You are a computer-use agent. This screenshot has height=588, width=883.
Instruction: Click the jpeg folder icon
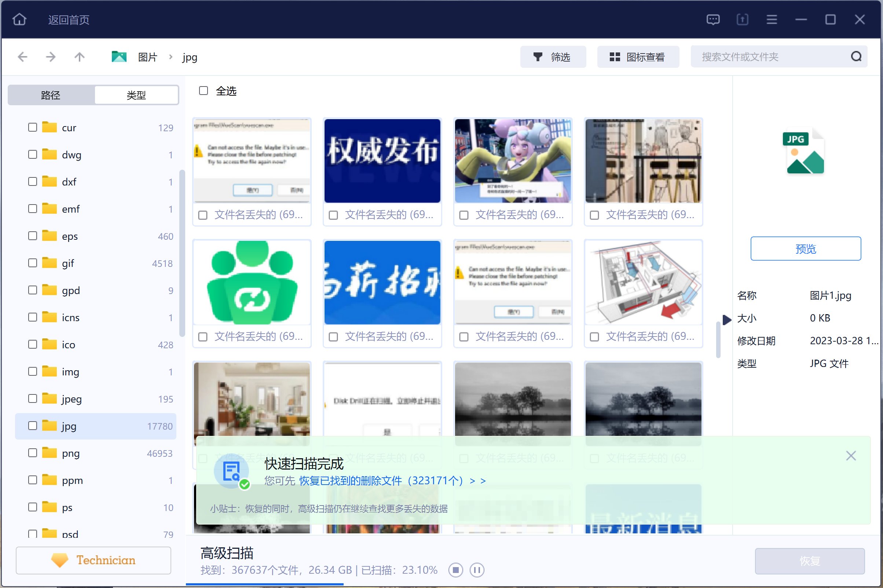coord(49,398)
